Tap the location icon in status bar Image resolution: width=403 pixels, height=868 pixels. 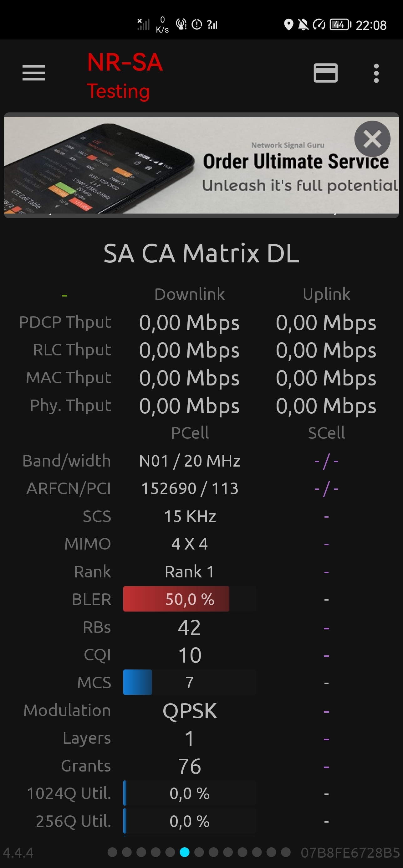click(288, 25)
